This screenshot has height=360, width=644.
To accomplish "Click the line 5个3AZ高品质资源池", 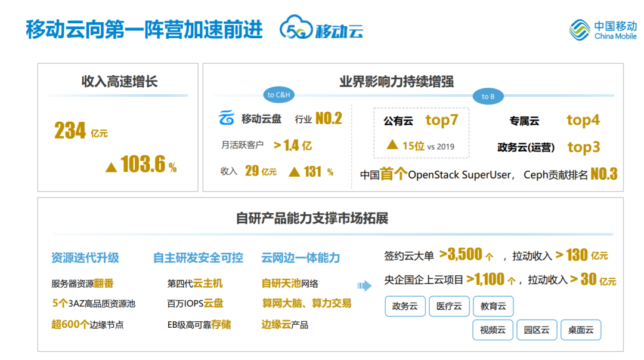I will tap(93, 304).
